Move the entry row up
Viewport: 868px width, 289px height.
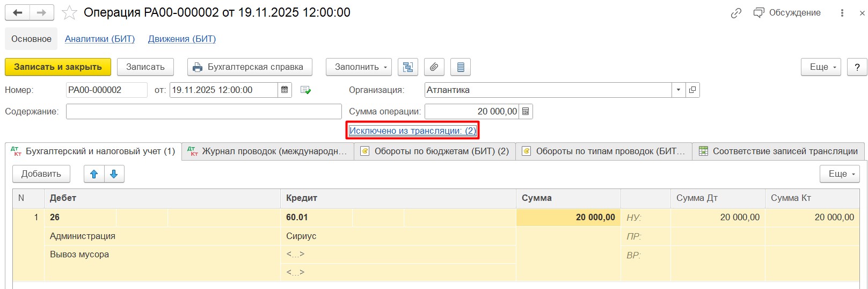[x=94, y=174]
